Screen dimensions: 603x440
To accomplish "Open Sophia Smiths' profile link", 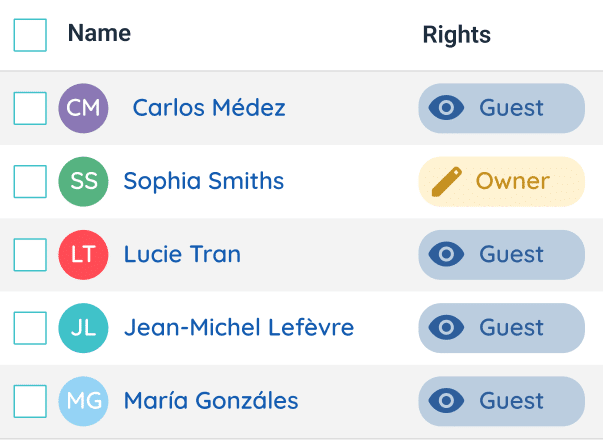I will (x=204, y=181).
